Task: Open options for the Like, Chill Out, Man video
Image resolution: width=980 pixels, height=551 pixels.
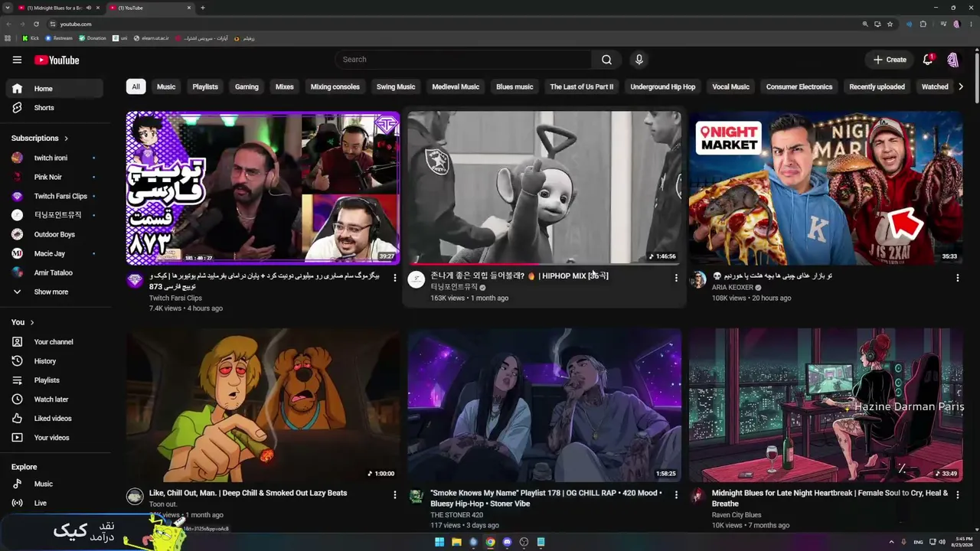Action: 395,495
